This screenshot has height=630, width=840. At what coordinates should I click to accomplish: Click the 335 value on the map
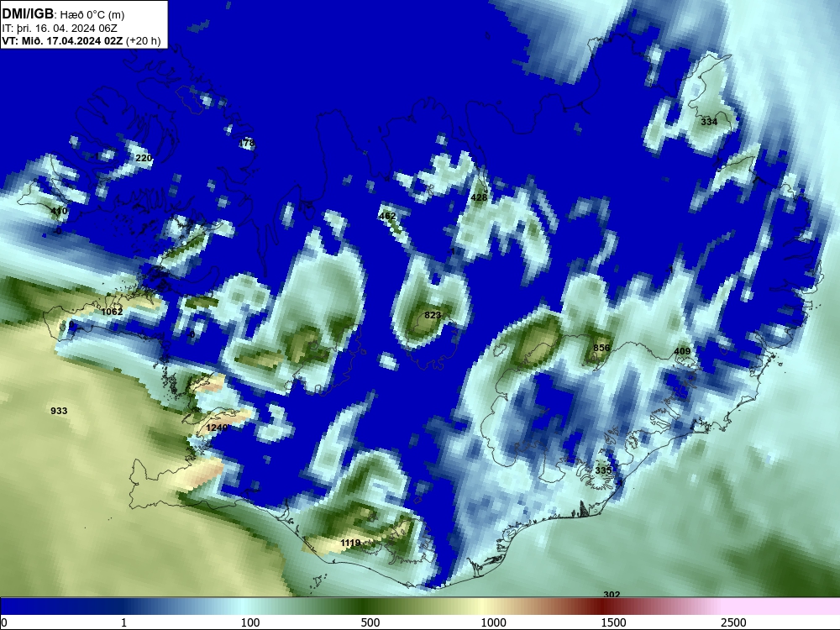pyautogui.click(x=603, y=470)
